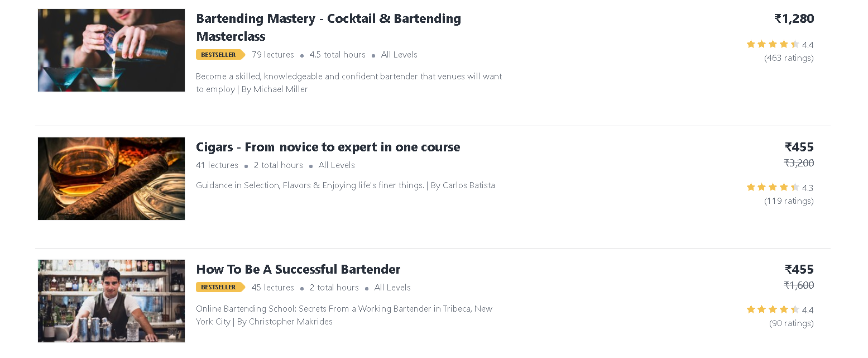Image resolution: width=868 pixels, height=358 pixels.
Task: Click the Bartending Mastery course title
Action: point(328,27)
